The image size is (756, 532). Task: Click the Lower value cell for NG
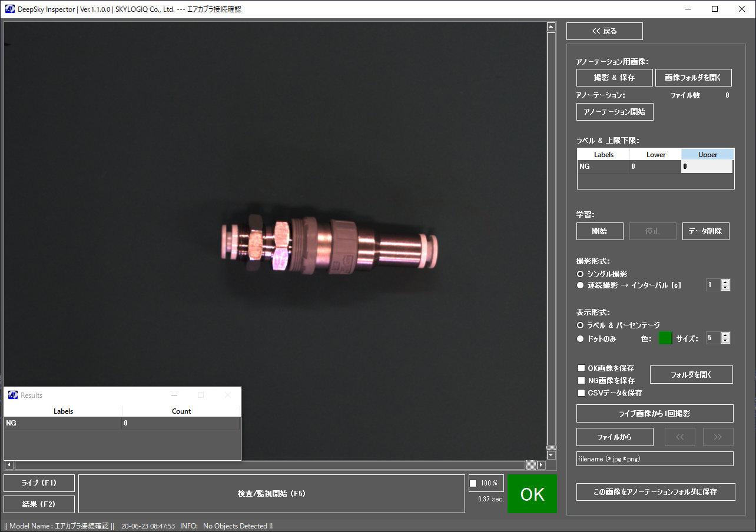(655, 167)
